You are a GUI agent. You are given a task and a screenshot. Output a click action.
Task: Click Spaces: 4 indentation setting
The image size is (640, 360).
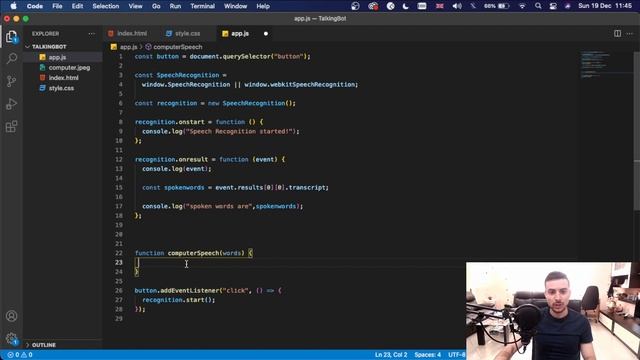427,355
